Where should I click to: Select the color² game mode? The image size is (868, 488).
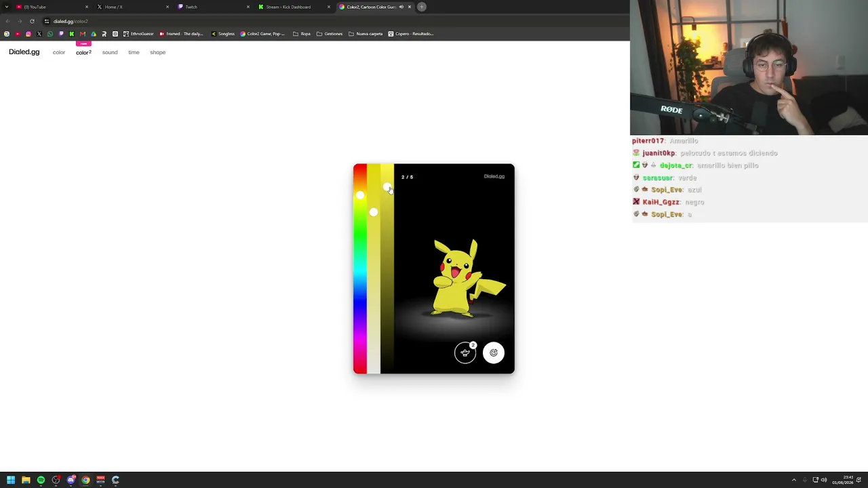[x=83, y=52]
